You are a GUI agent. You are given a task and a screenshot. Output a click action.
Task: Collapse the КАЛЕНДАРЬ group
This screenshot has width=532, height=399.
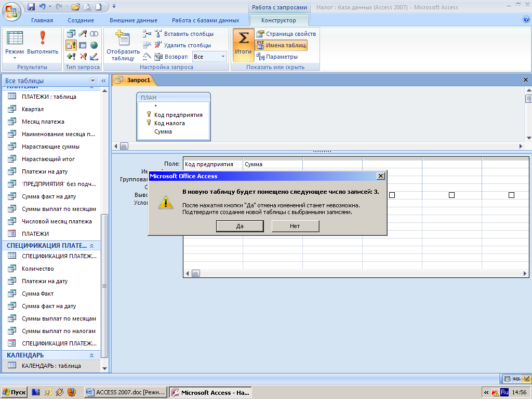click(91, 355)
